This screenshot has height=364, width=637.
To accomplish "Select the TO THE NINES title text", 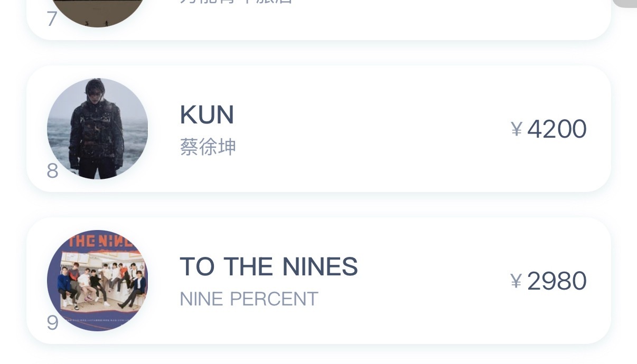I will [269, 267].
